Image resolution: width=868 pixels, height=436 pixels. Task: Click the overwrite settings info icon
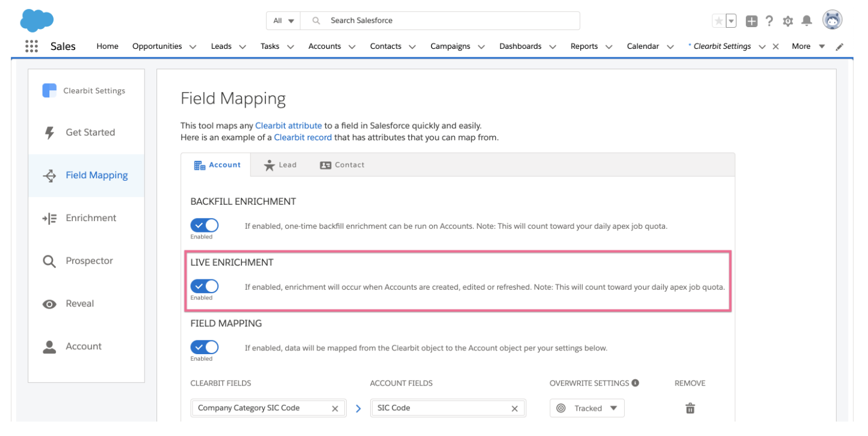pos(636,383)
